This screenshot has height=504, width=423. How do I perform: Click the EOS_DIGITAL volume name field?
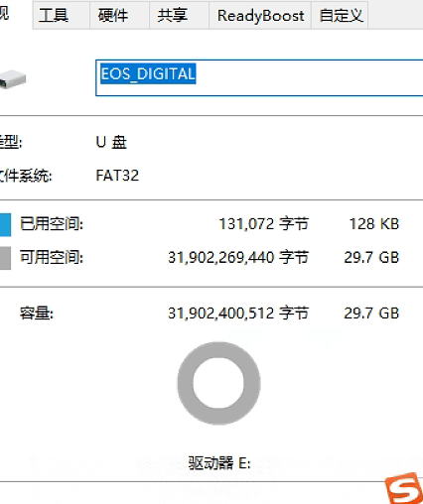pos(259,77)
